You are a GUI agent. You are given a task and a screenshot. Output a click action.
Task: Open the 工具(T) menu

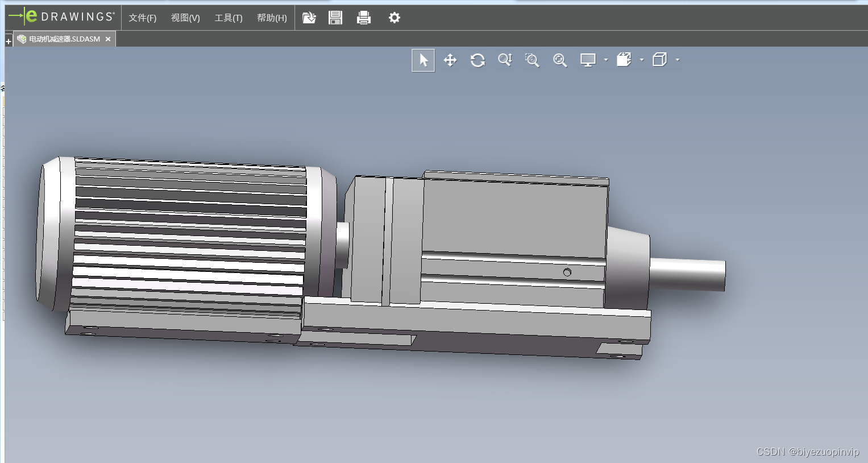(x=229, y=18)
